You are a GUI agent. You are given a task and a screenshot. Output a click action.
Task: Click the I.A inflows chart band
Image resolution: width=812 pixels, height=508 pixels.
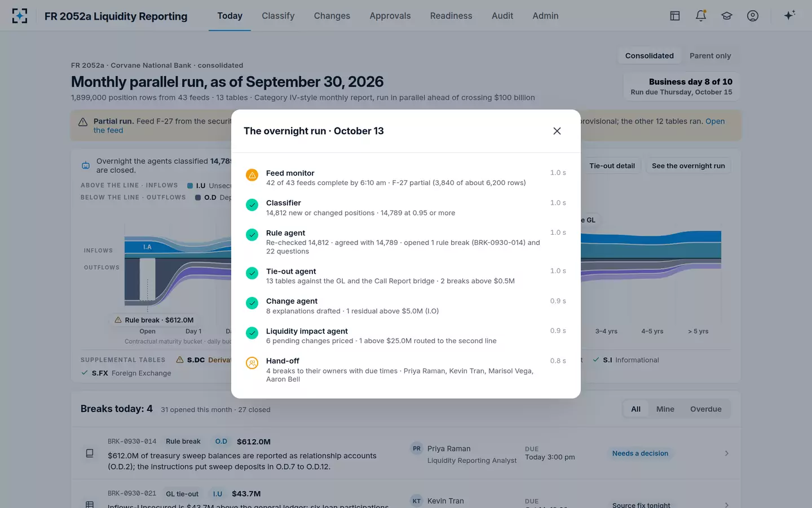[147, 247]
